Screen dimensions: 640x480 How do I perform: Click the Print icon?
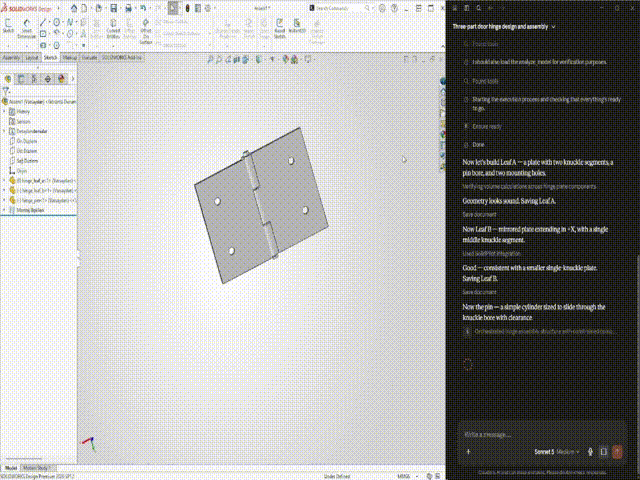(x=128, y=8)
